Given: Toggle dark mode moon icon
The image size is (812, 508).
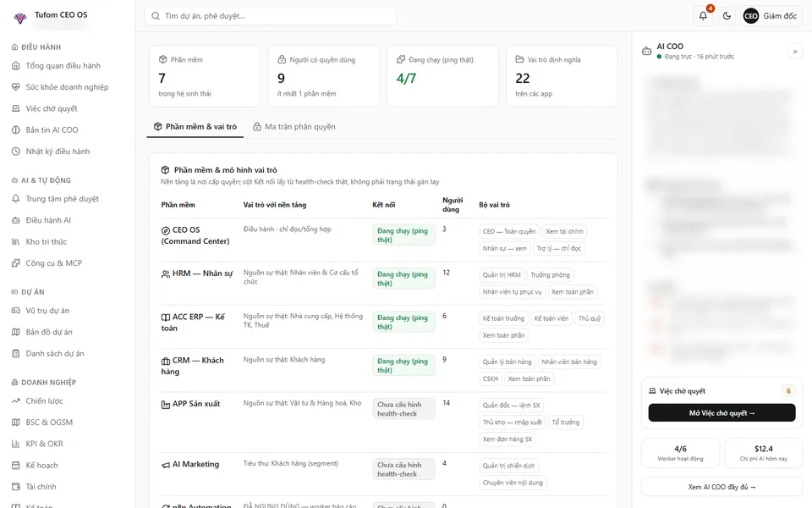Looking at the screenshot, I should tap(727, 15).
